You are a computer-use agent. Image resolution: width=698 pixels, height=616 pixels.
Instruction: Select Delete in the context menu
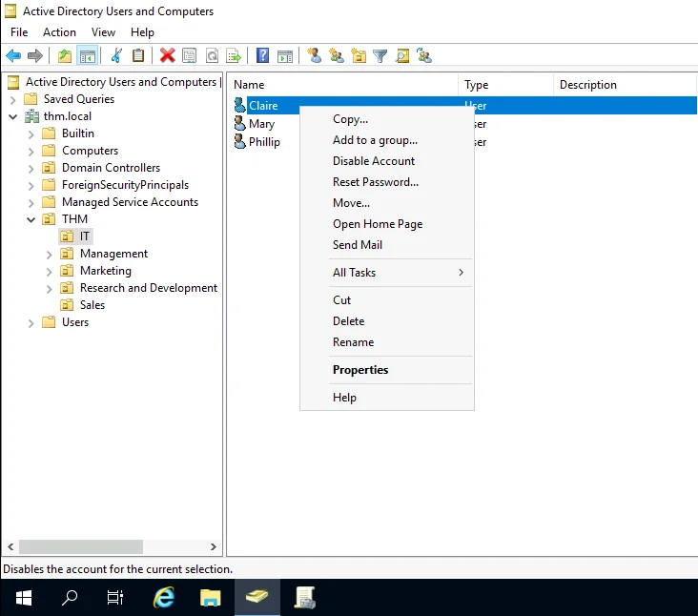click(386, 321)
